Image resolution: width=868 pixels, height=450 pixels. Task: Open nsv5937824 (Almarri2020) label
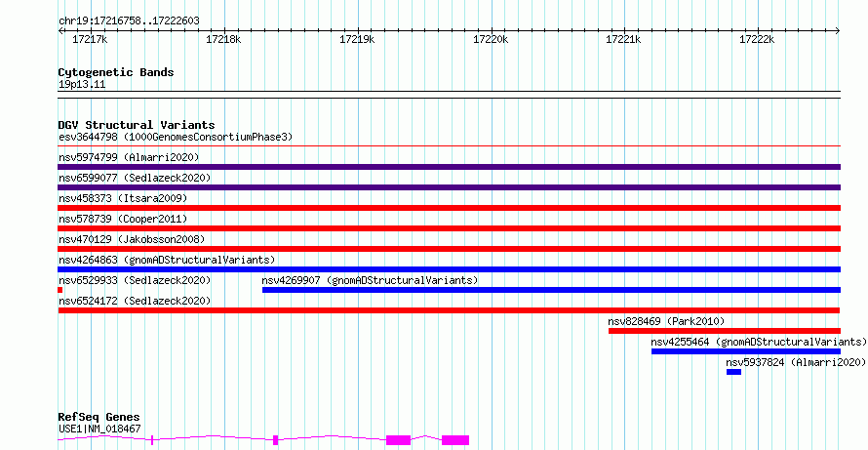click(796, 362)
